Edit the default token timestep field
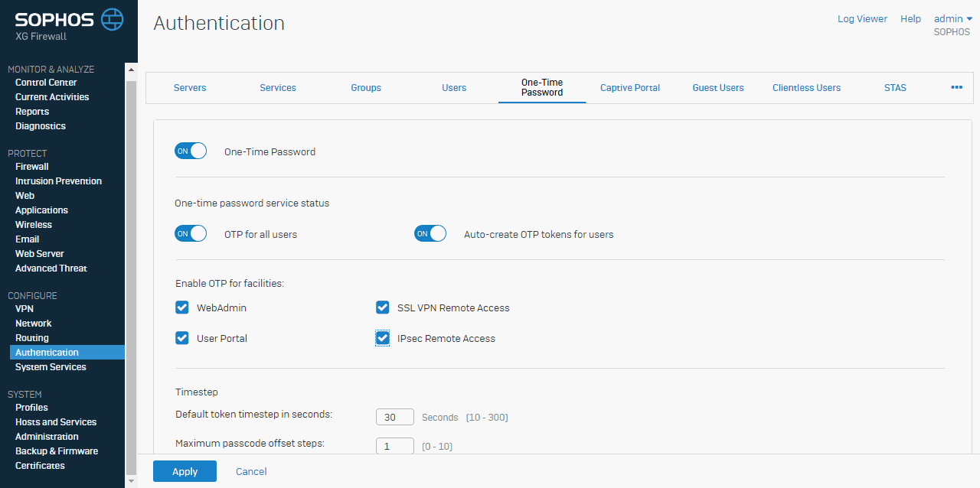 click(395, 417)
